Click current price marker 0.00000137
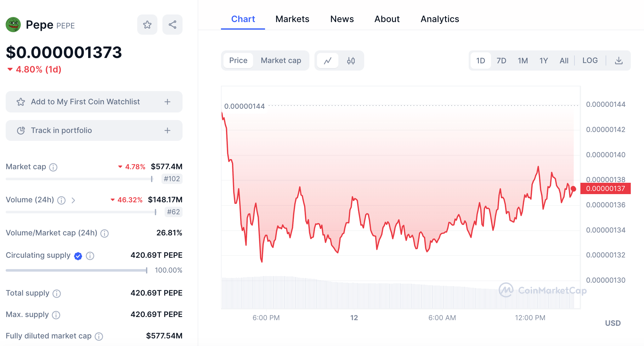This screenshot has width=644, height=346. point(606,188)
